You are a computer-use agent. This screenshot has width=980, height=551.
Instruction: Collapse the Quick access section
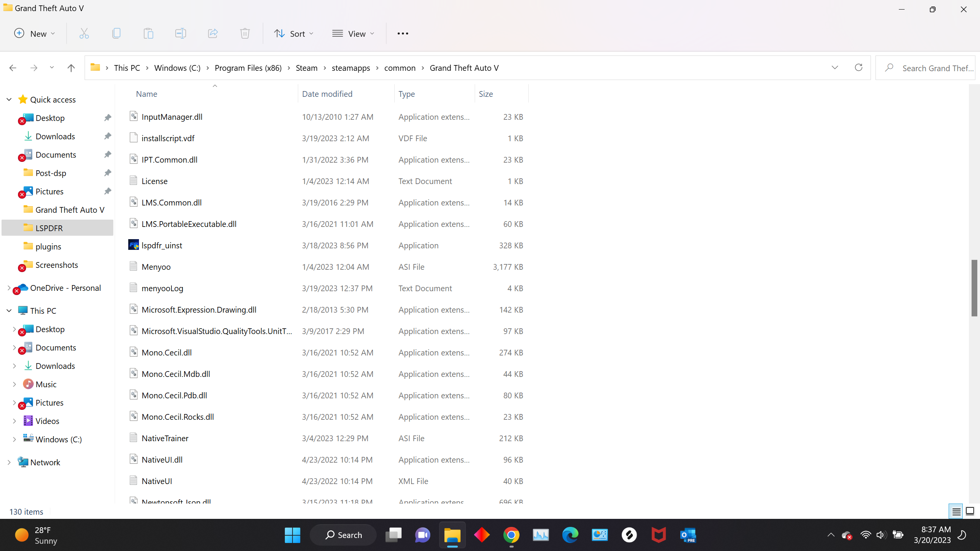pyautogui.click(x=9, y=99)
